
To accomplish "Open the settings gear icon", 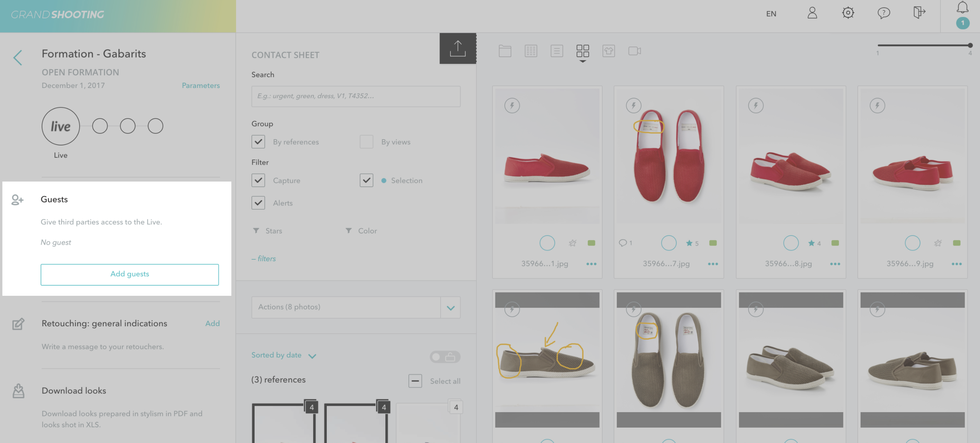I will tap(848, 13).
